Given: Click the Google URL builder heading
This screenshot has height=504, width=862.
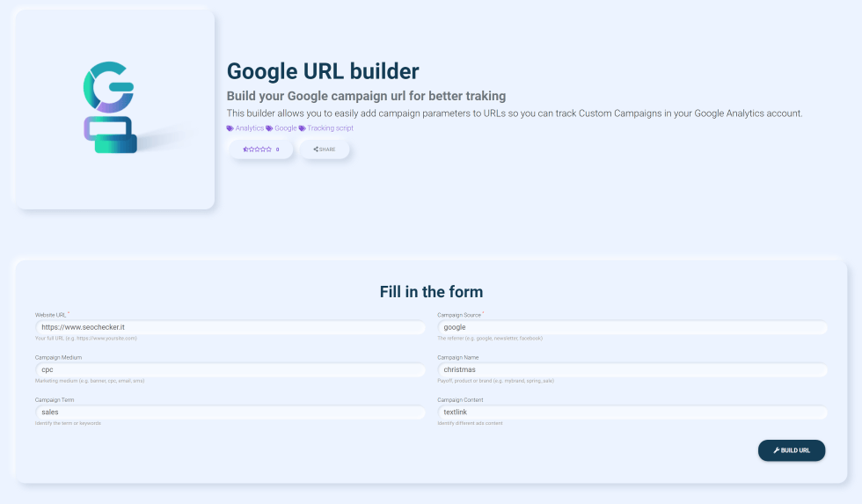Looking at the screenshot, I should pos(323,71).
